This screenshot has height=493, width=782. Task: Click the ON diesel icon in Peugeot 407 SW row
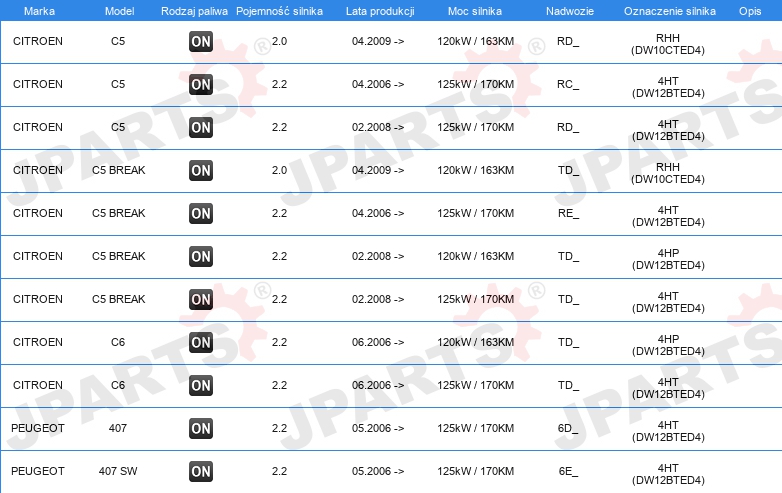pos(201,471)
